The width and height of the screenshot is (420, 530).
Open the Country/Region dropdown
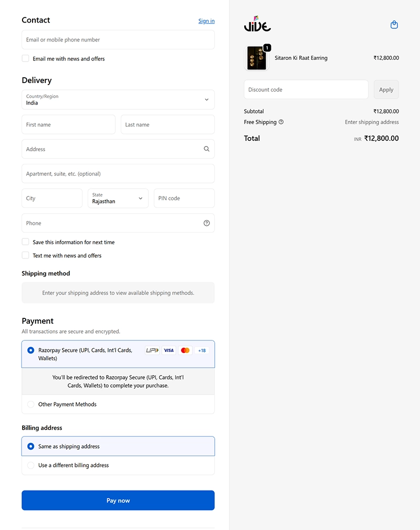pos(118,100)
